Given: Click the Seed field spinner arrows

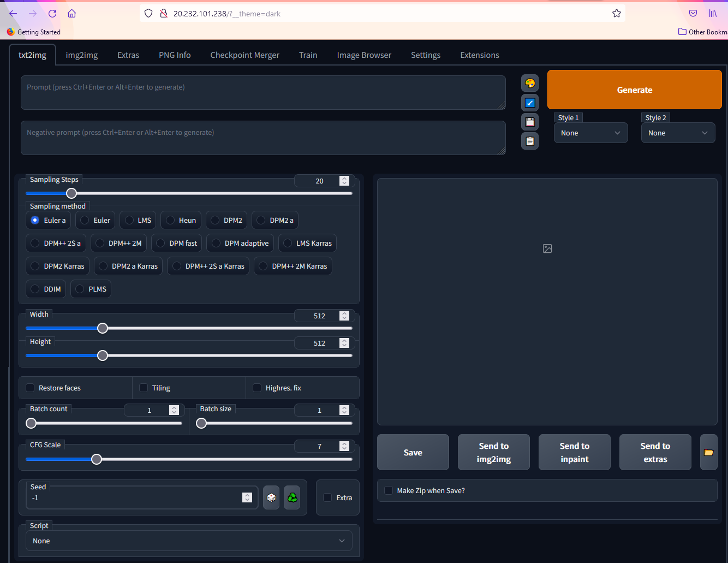Looking at the screenshot, I should click(x=247, y=497).
